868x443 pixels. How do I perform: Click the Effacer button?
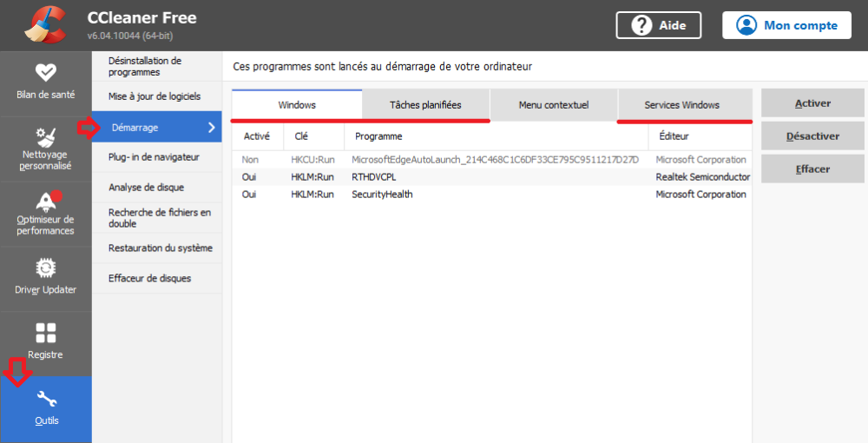[x=812, y=169]
